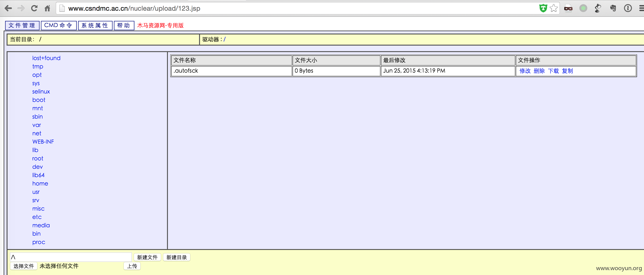Viewport: 644px width, 275px height.
Task: Open the dev directory
Action: pos(37,167)
